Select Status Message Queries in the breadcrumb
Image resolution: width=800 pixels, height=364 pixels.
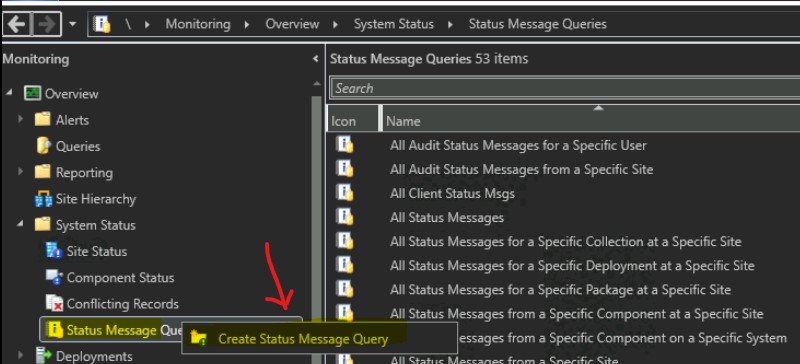538,24
